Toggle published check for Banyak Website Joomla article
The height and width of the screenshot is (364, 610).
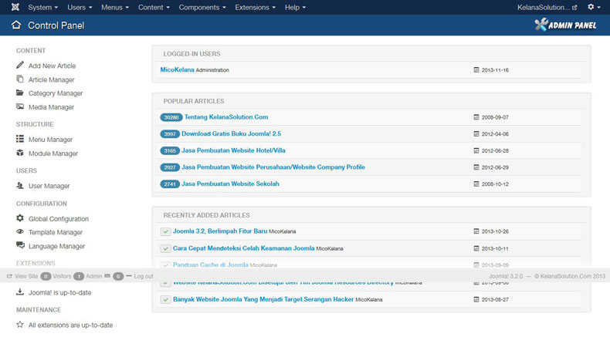(165, 299)
